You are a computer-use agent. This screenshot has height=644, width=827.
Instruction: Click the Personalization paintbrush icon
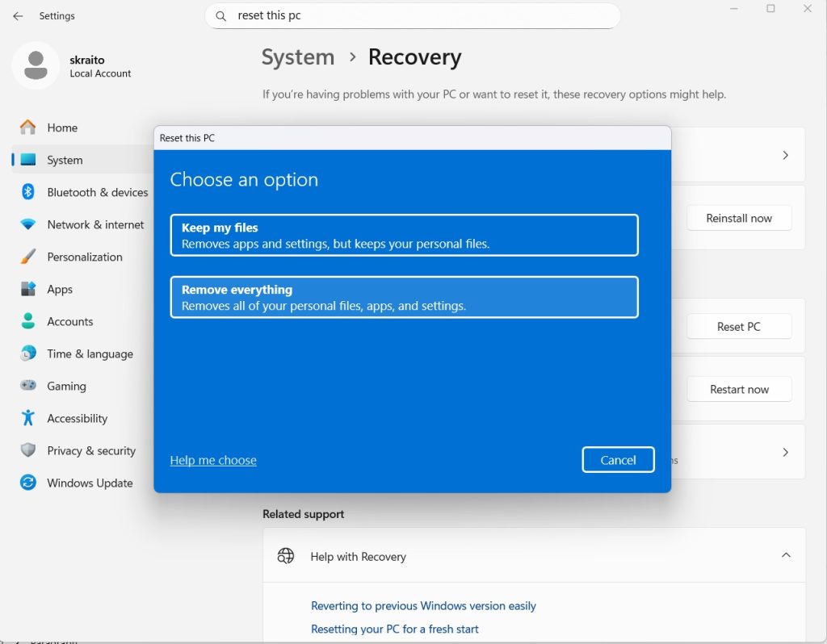click(x=28, y=257)
